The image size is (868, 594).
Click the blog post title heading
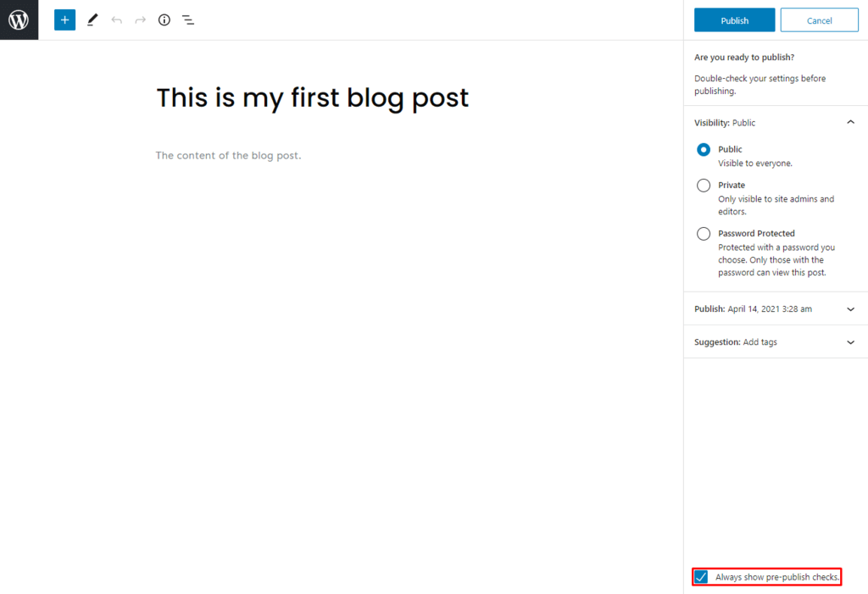(312, 98)
